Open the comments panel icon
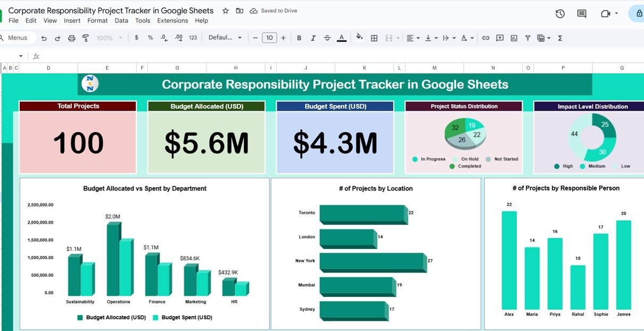 pyautogui.click(x=582, y=14)
